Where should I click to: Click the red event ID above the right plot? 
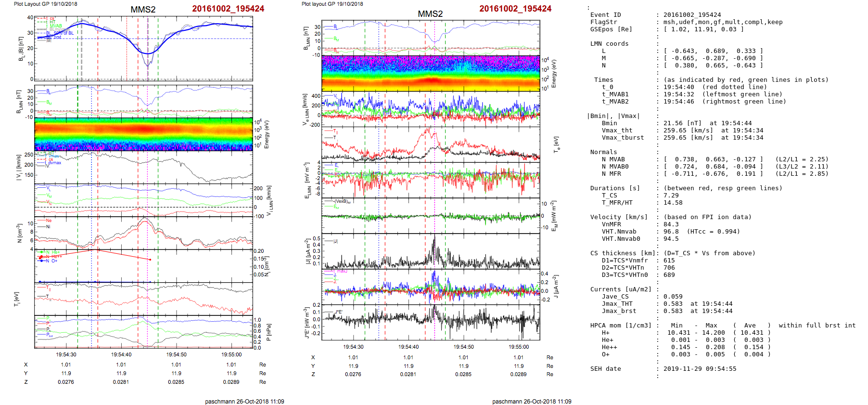tap(515, 9)
